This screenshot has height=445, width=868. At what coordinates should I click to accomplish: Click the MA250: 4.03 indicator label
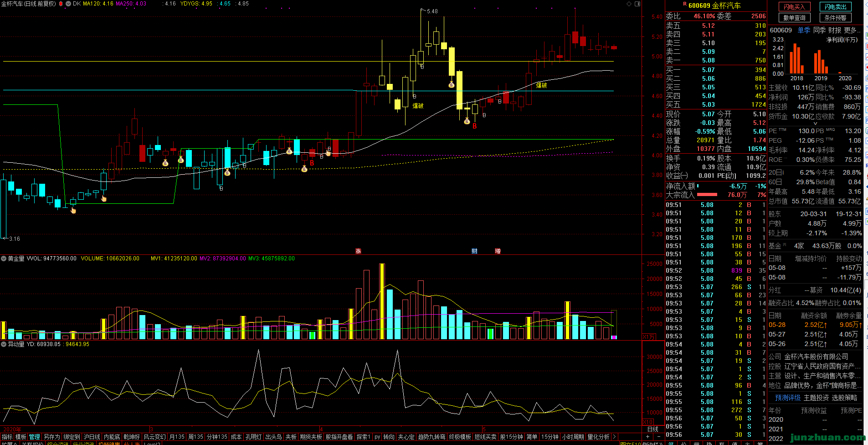click(131, 4)
